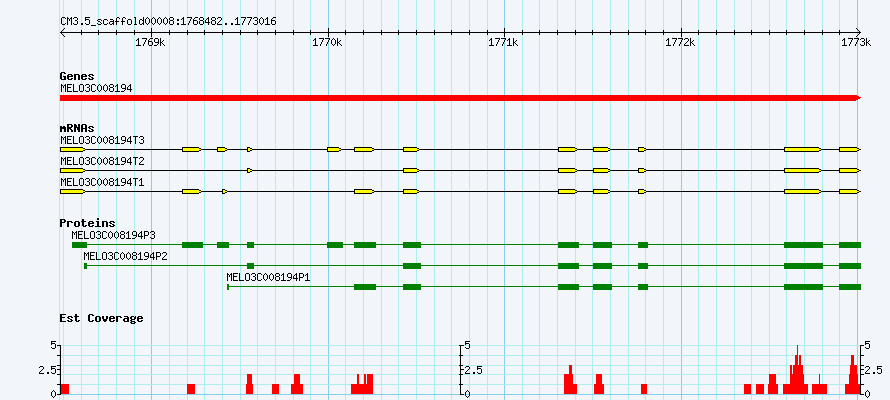This screenshot has width=890, height=400.
Task: Select the Proteins track heading
Action: coord(87,224)
